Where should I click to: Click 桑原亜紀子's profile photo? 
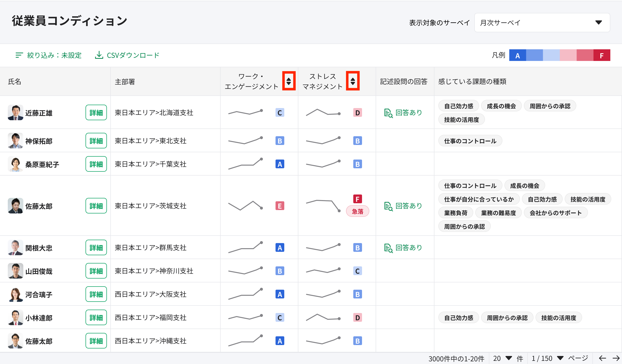15,164
